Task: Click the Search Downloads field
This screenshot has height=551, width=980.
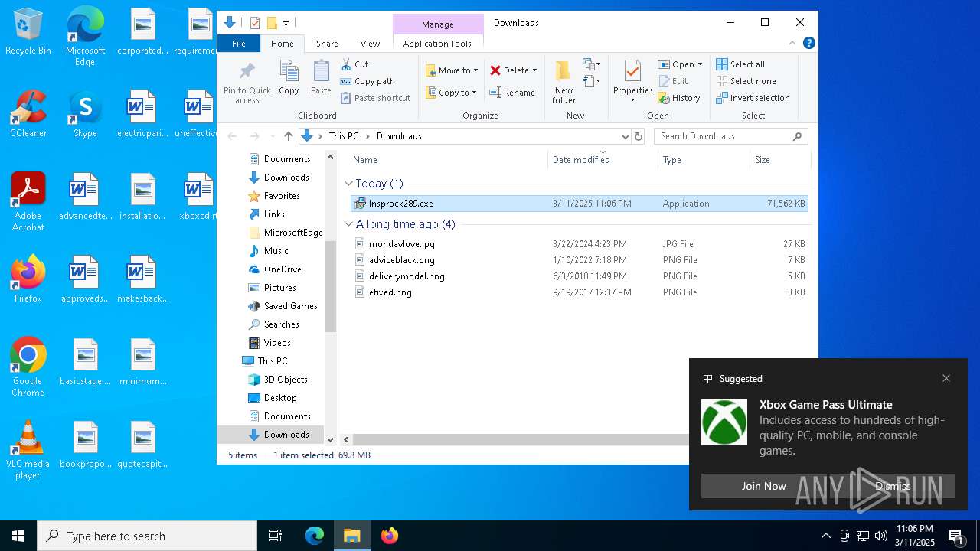Action: 724,136
